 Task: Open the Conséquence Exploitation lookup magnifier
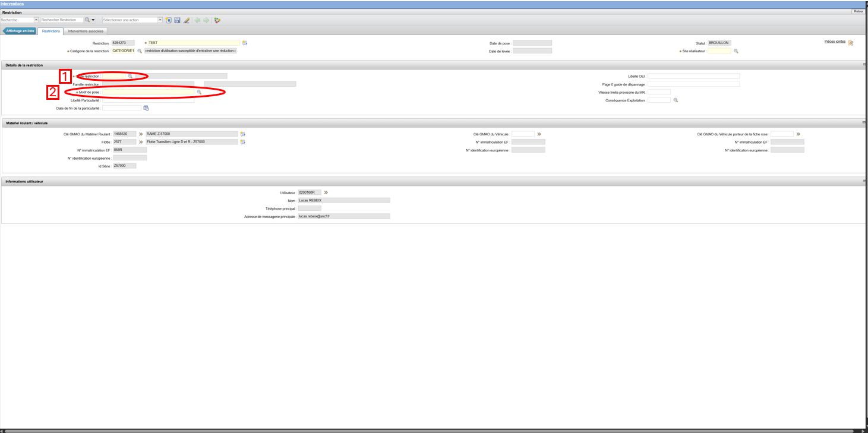tap(676, 100)
